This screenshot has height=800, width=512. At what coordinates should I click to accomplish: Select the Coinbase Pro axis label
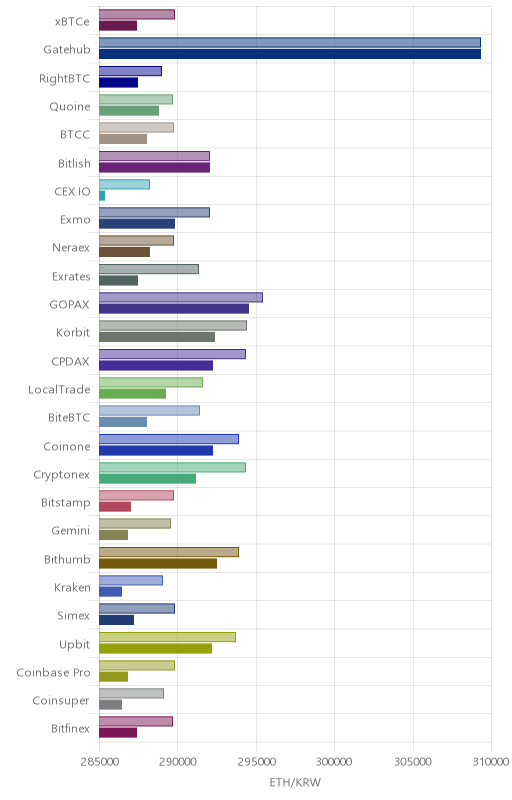tap(53, 672)
